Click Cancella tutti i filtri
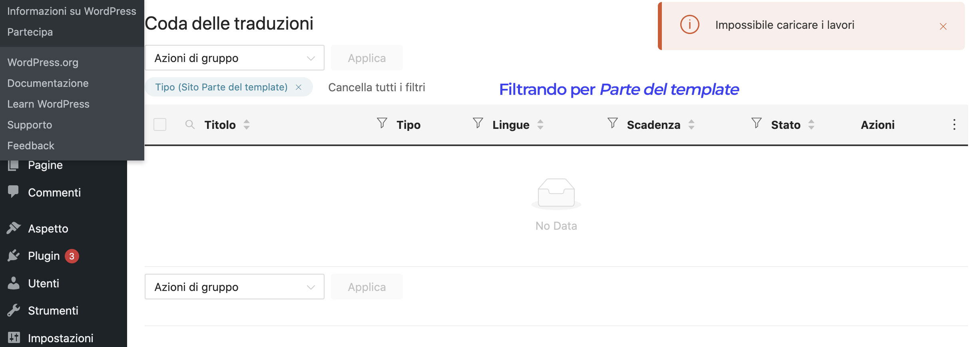Image resolution: width=980 pixels, height=347 pixels. click(x=376, y=87)
